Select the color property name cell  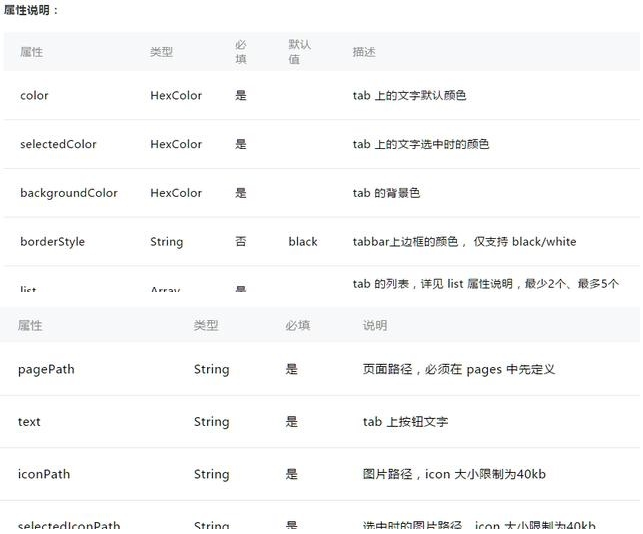[x=34, y=96]
